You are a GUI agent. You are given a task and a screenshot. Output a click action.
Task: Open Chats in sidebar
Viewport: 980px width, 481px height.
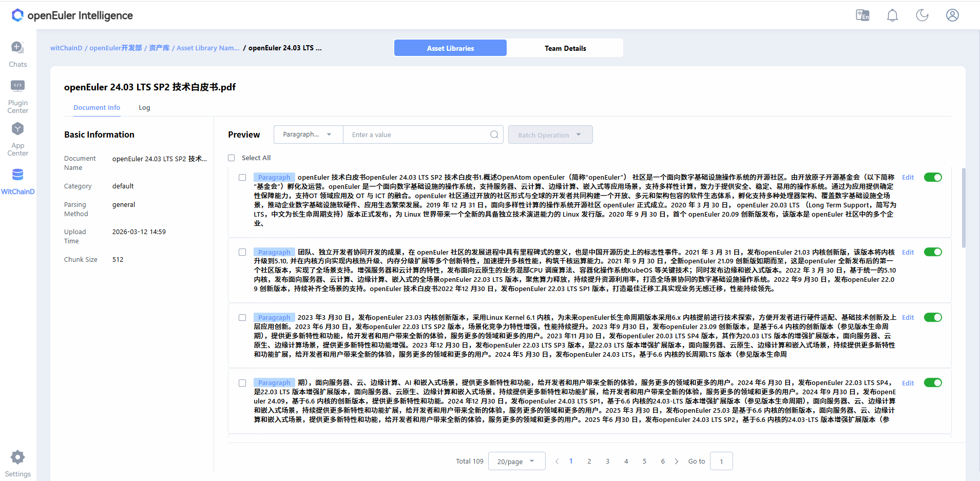(17, 54)
